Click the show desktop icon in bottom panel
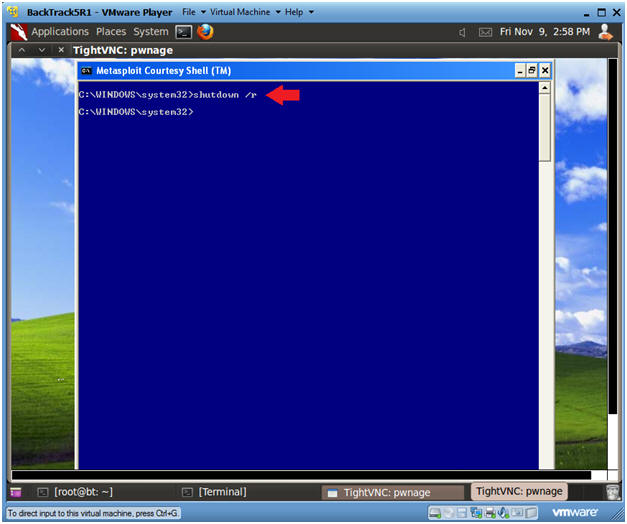627x524 pixels. [x=16, y=492]
